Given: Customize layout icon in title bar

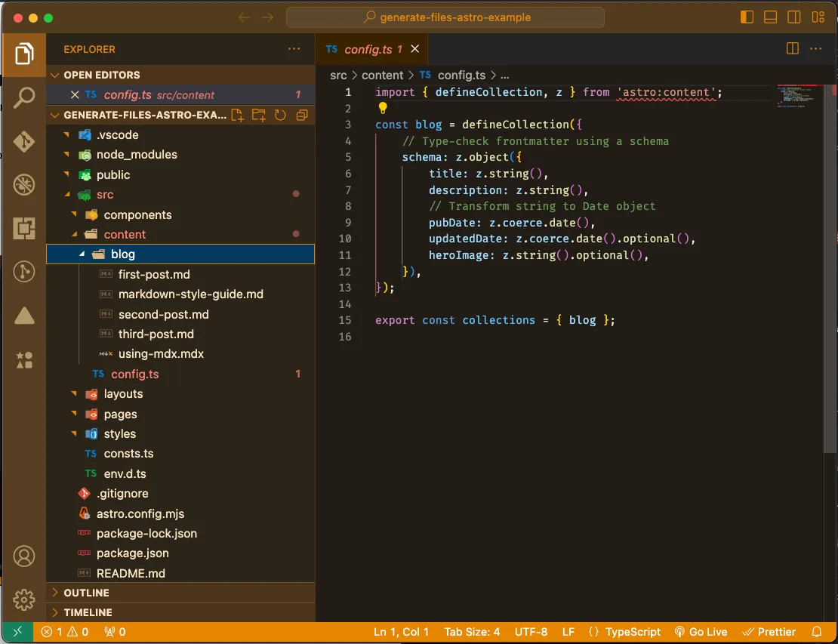Looking at the screenshot, I should pyautogui.click(x=818, y=17).
